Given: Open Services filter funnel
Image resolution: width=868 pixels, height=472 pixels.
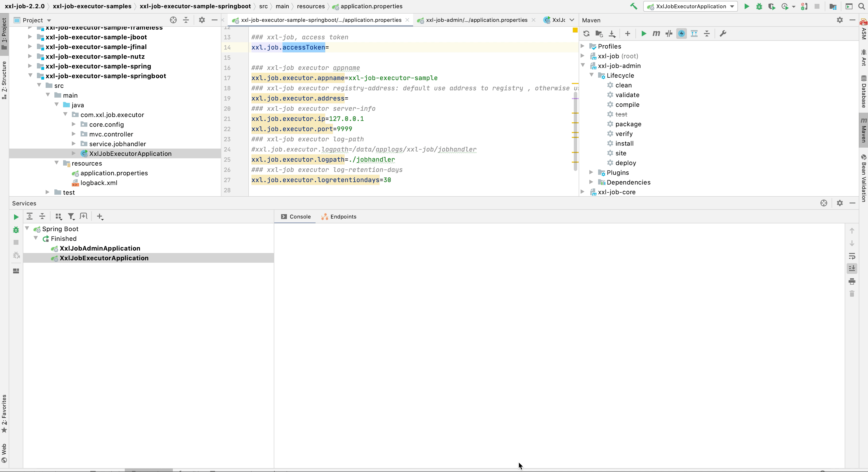Looking at the screenshot, I should 71,216.
